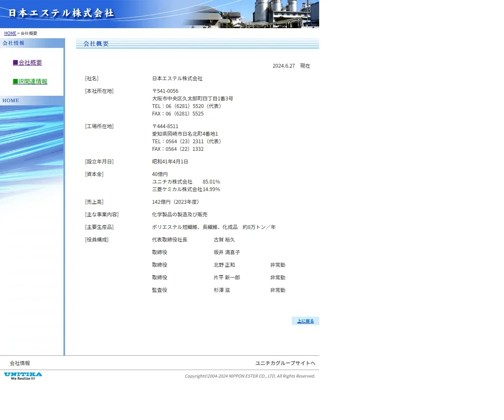The width and height of the screenshot is (504, 420).
Task: Click the [社名] label
Action: click(x=92, y=79)
